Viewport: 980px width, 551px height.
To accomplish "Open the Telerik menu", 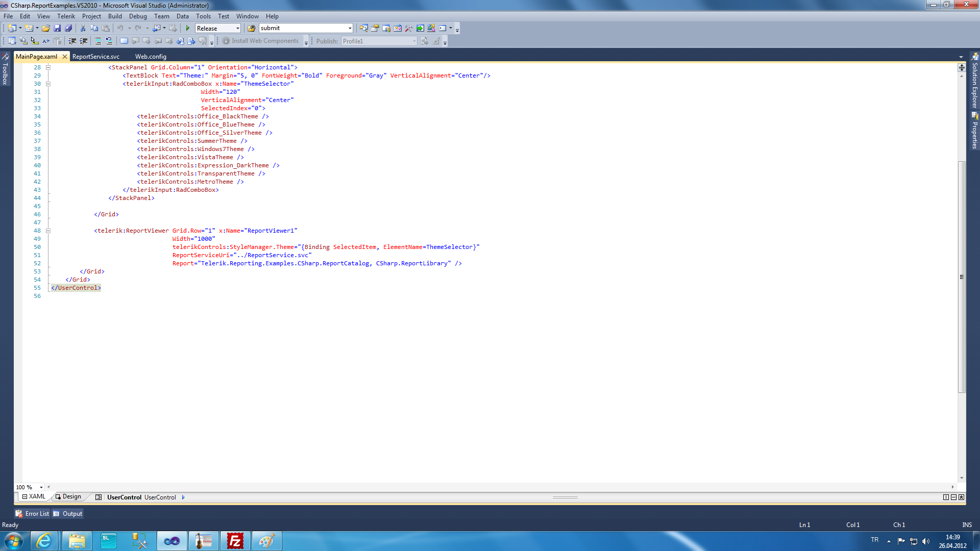I will (66, 16).
